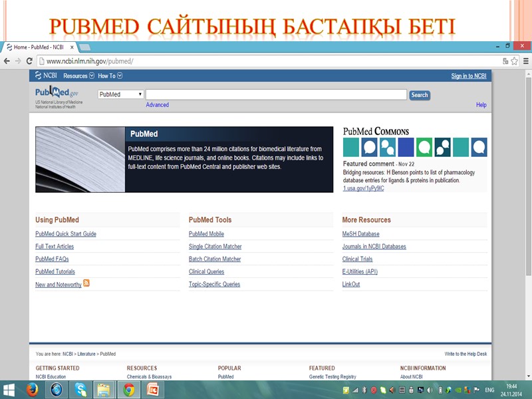Open the RSS feed icon next to New and Noteworthy
The width and height of the screenshot is (532, 399).
tap(86, 283)
